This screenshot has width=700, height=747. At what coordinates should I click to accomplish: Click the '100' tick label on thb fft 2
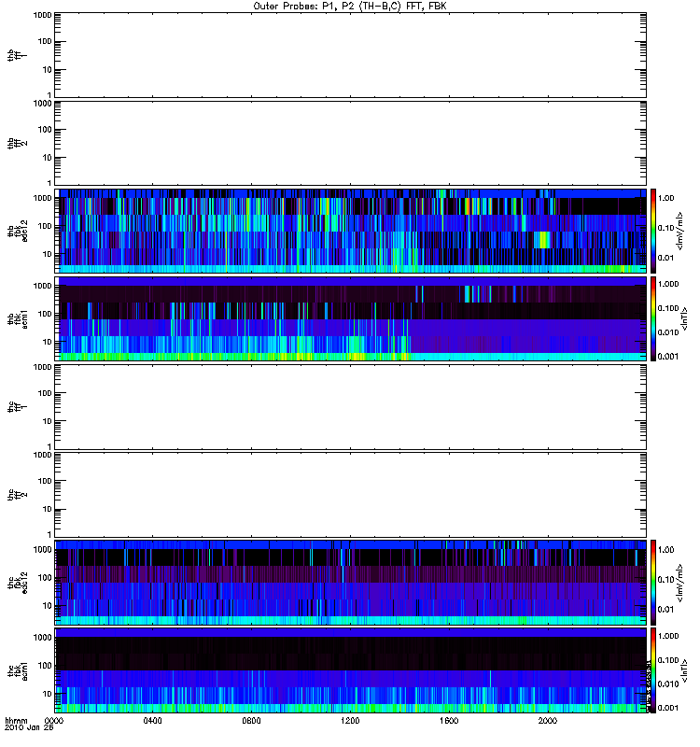point(45,130)
